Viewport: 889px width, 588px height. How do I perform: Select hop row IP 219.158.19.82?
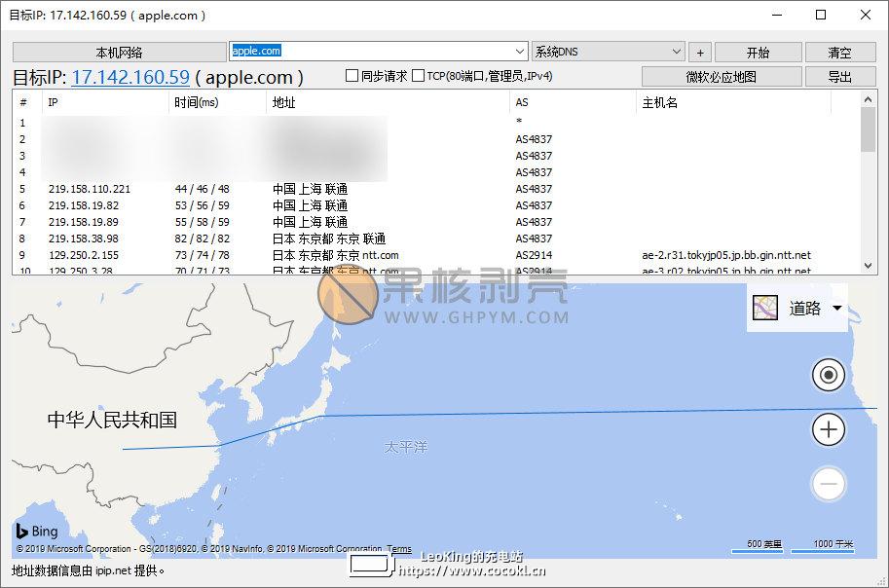(x=84, y=205)
